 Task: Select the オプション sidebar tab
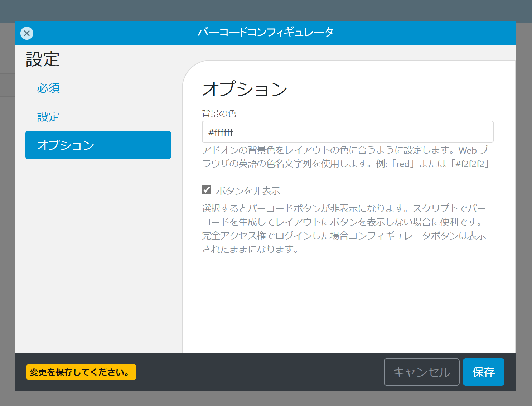click(98, 145)
